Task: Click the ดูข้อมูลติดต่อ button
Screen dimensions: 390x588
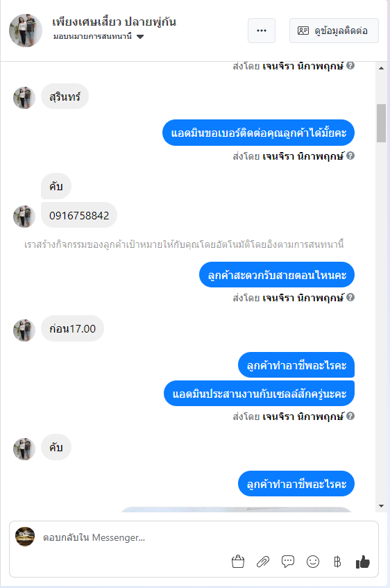Action: click(334, 31)
